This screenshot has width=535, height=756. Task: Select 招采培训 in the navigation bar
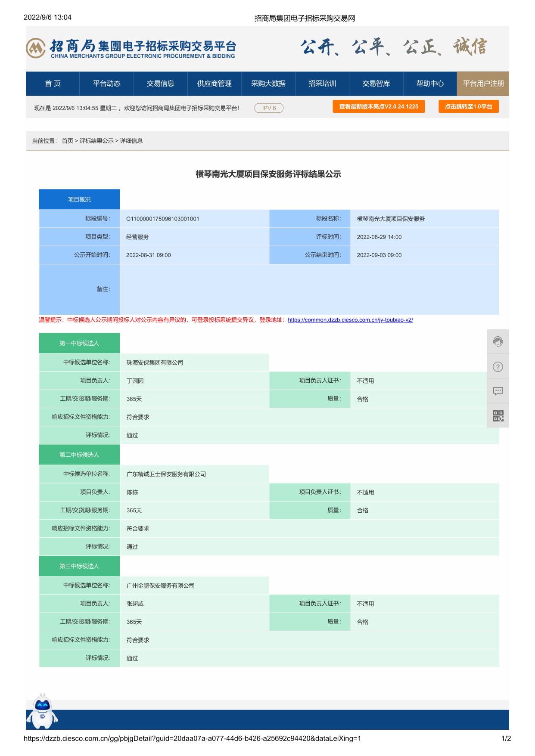pyautogui.click(x=322, y=84)
